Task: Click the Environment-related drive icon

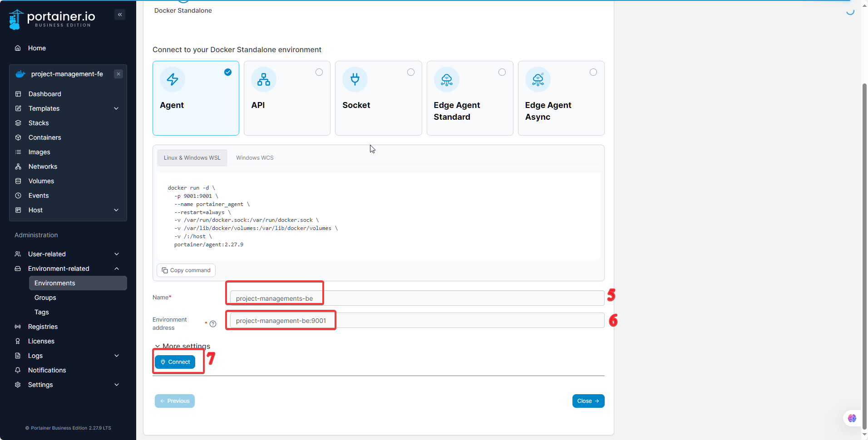Action: pyautogui.click(x=18, y=269)
